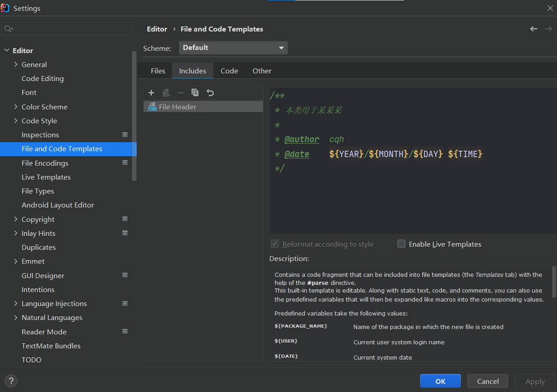557x392 pixels.
Task: Open Android Layout Editor settings
Action: 58,205
